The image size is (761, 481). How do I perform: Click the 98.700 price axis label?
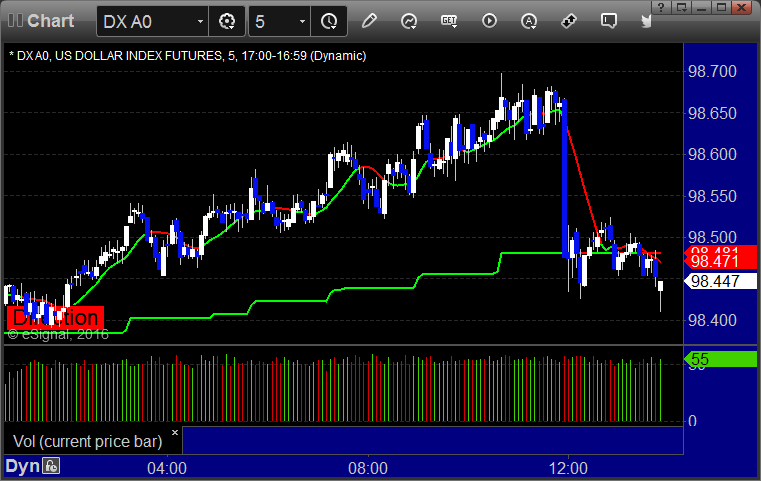712,71
